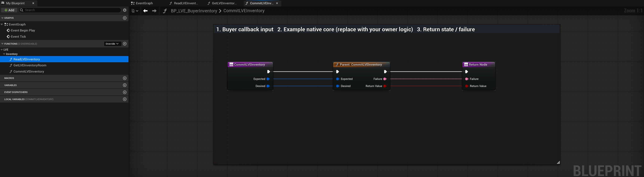This screenshot has height=177, width=644.
Task: Click CommitLVEInventory breadcrumb
Action: 244,11
